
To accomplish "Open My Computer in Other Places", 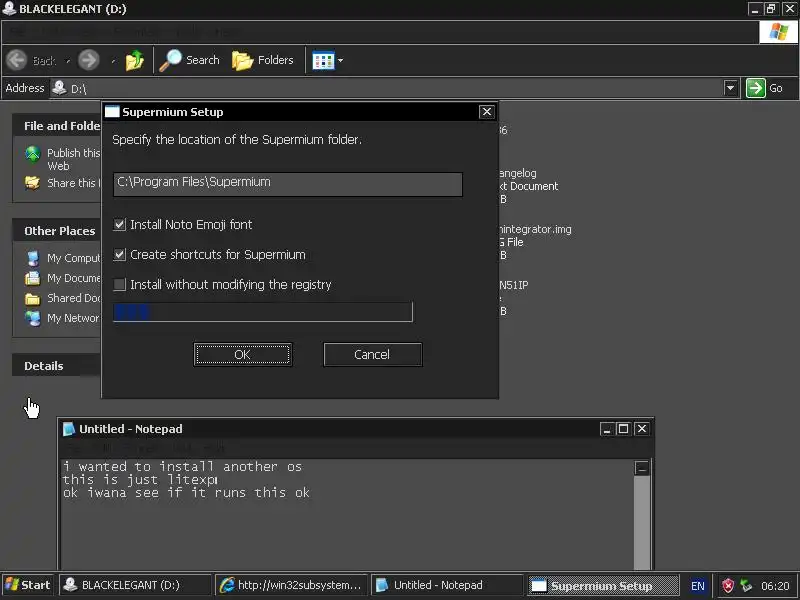I will pos(63,258).
